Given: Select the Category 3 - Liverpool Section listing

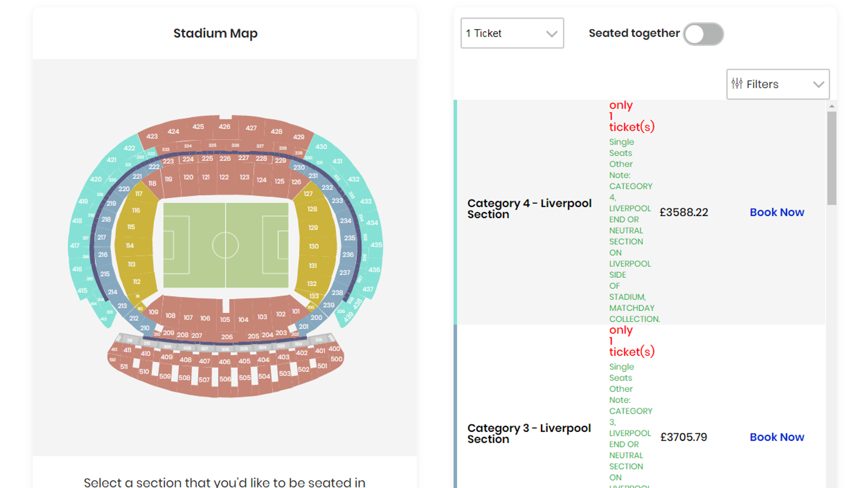Looking at the screenshot, I should (529, 433).
